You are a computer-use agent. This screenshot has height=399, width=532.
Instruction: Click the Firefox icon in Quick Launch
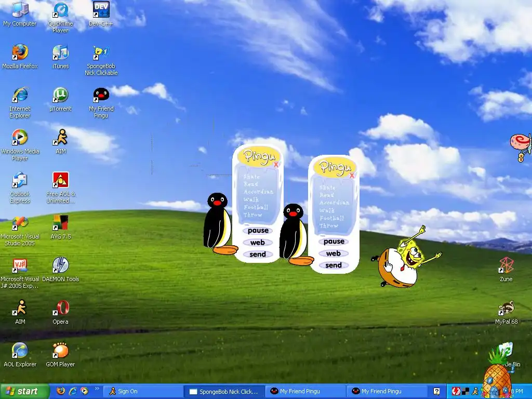coord(61,391)
